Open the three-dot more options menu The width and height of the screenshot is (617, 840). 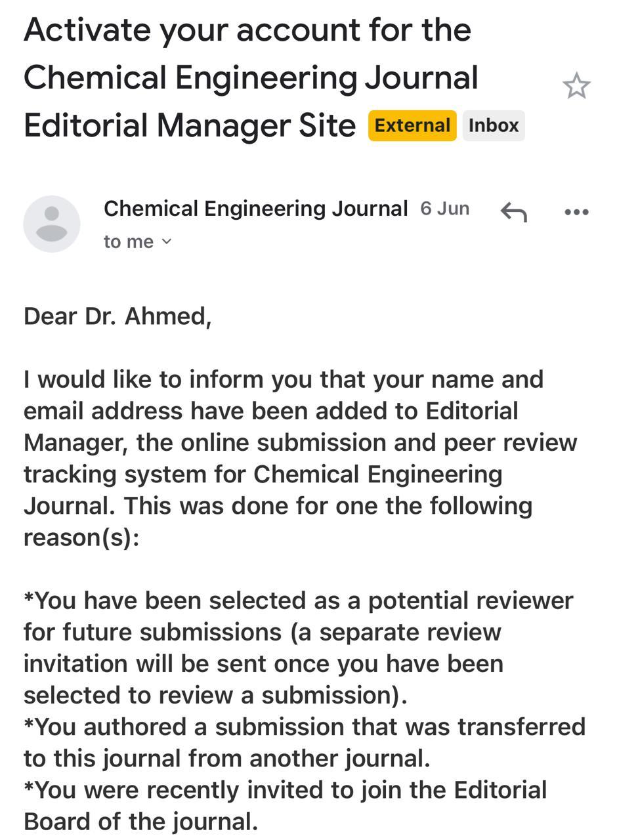tap(576, 212)
